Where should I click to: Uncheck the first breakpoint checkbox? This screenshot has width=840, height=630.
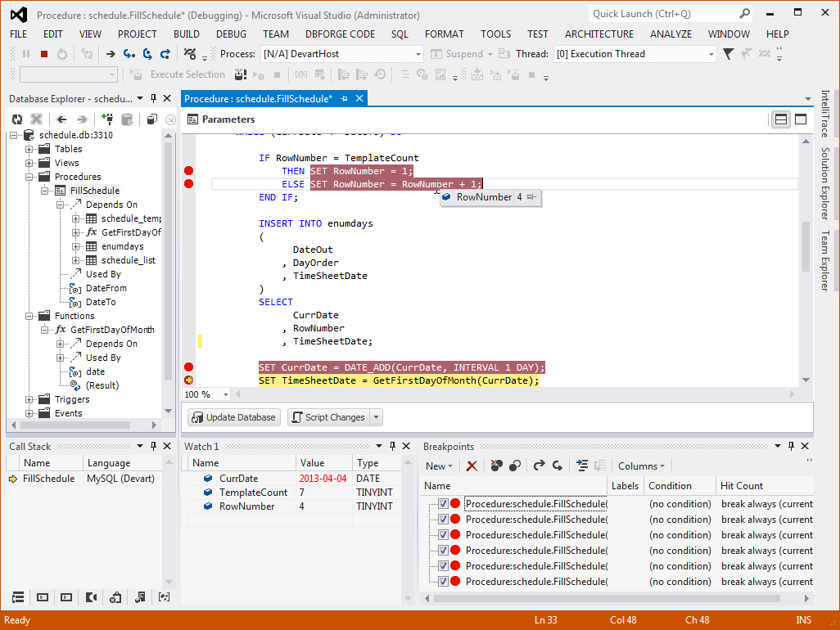(x=443, y=504)
